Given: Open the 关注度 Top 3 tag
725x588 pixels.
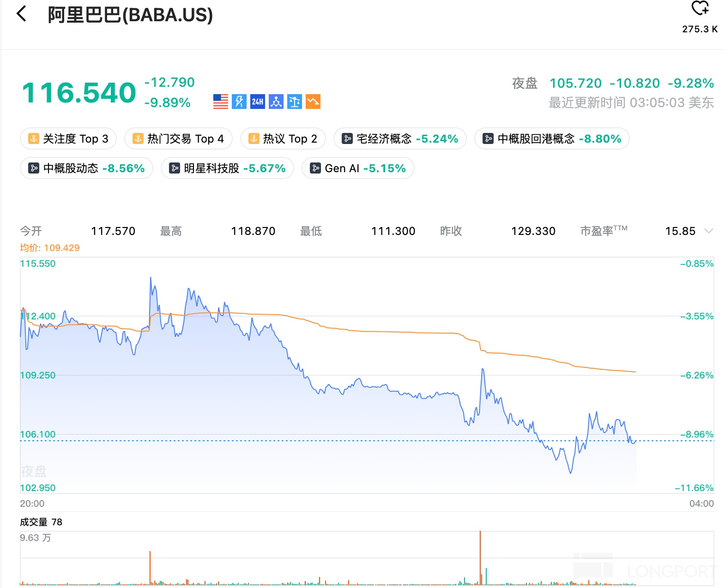Looking at the screenshot, I should (68, 139).
